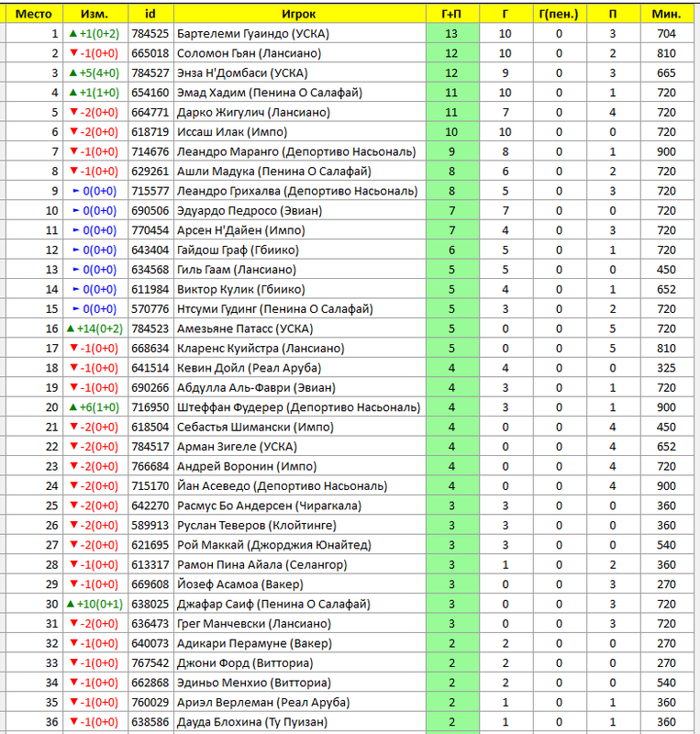The width and height of the screenshot is (700, 734).
Task: Click minutes cell 325
Action: point(666,368)
